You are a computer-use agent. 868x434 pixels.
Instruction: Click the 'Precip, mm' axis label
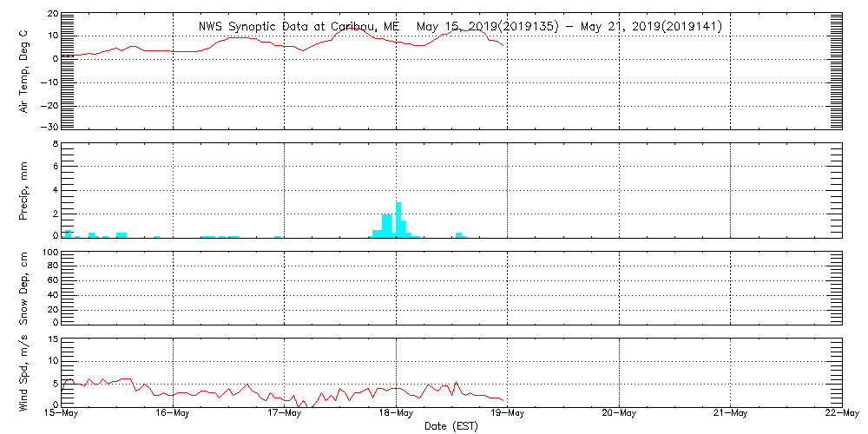coord(23,192)
